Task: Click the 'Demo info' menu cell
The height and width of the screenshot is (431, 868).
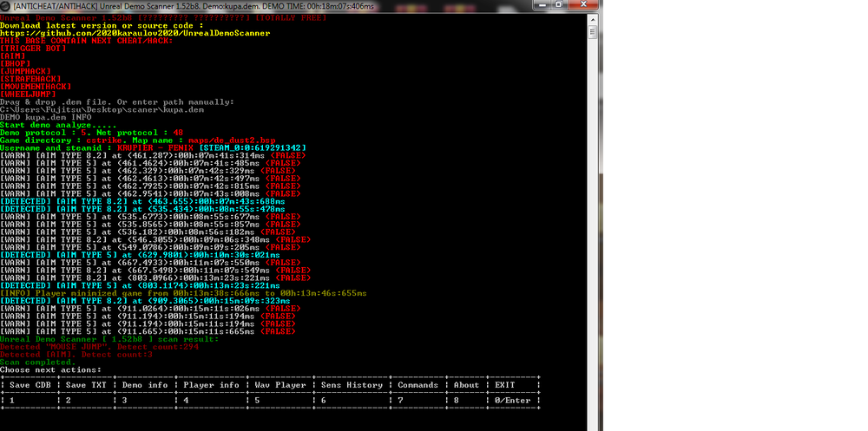Action: (144, 385)
